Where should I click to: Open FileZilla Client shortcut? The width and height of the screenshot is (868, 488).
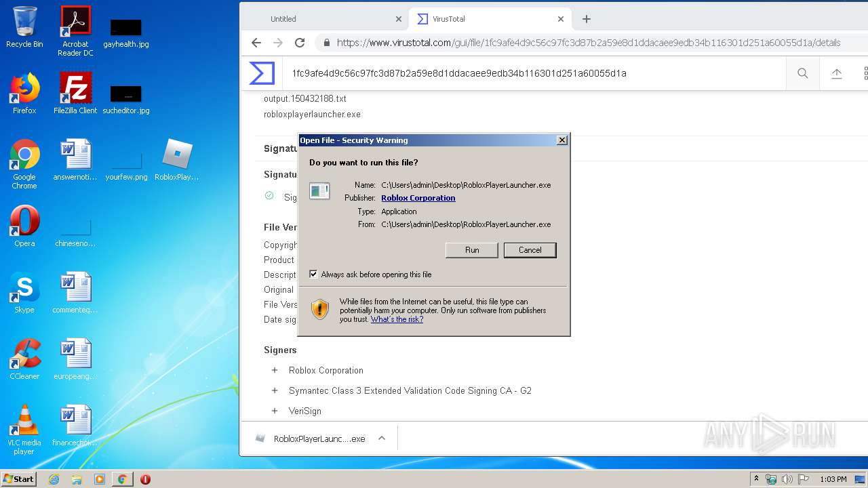(x=75, y=93)
